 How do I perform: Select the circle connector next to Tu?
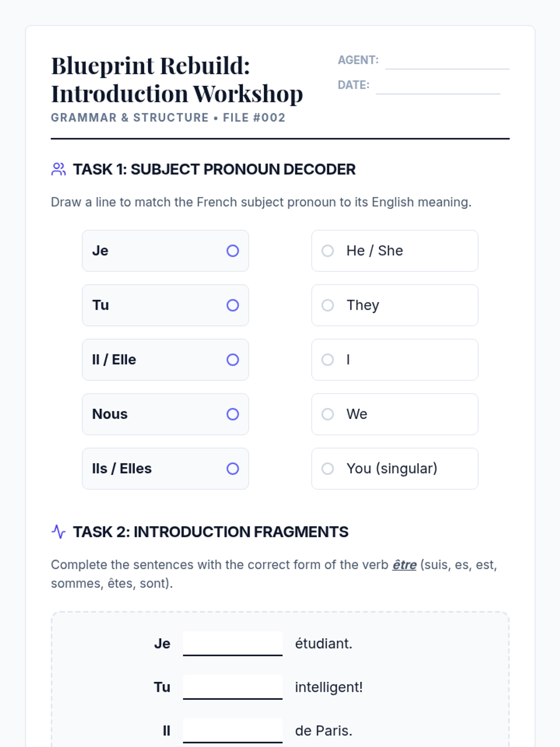[233, 305]
